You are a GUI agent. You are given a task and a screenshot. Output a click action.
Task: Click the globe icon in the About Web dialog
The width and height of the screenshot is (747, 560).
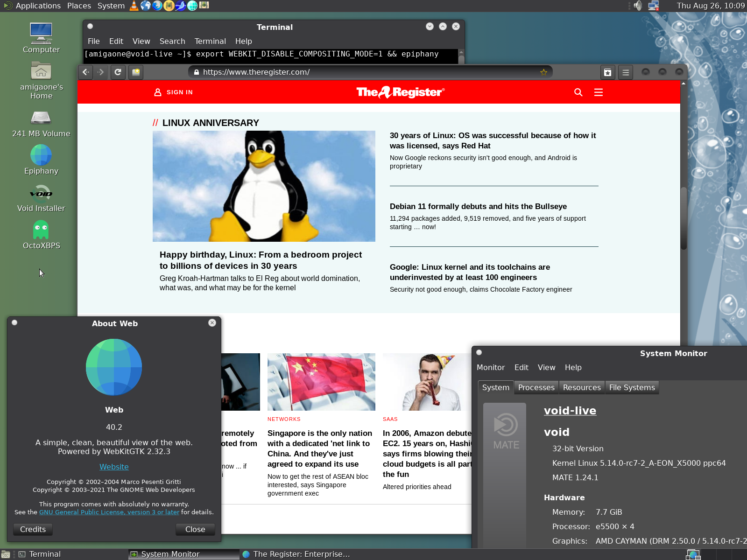[114, 367]
